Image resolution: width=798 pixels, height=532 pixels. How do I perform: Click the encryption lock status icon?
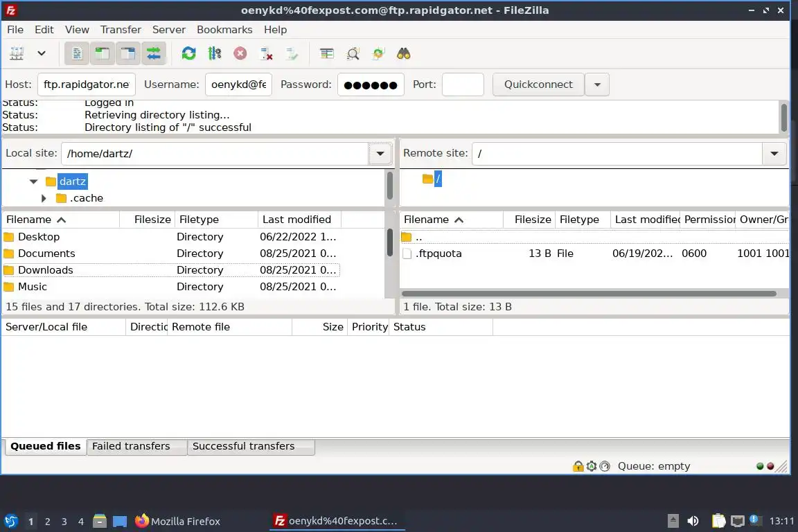578,465
